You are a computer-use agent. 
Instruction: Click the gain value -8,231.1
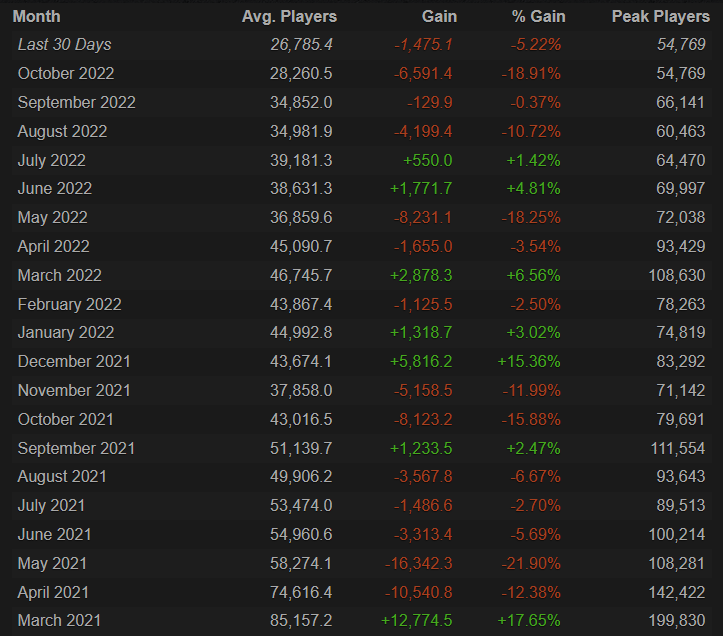423,218
